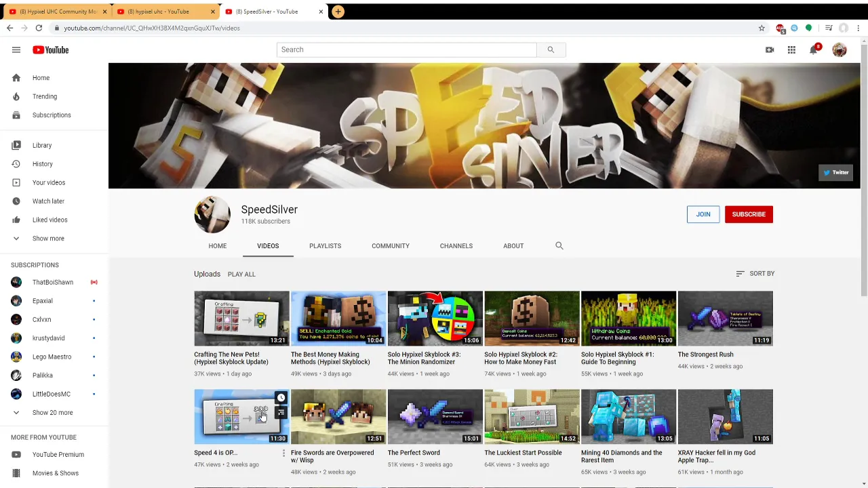The image size is (868, 488).
Task: Expand Show 20 more subscriptions
Action: click(54, 413)
